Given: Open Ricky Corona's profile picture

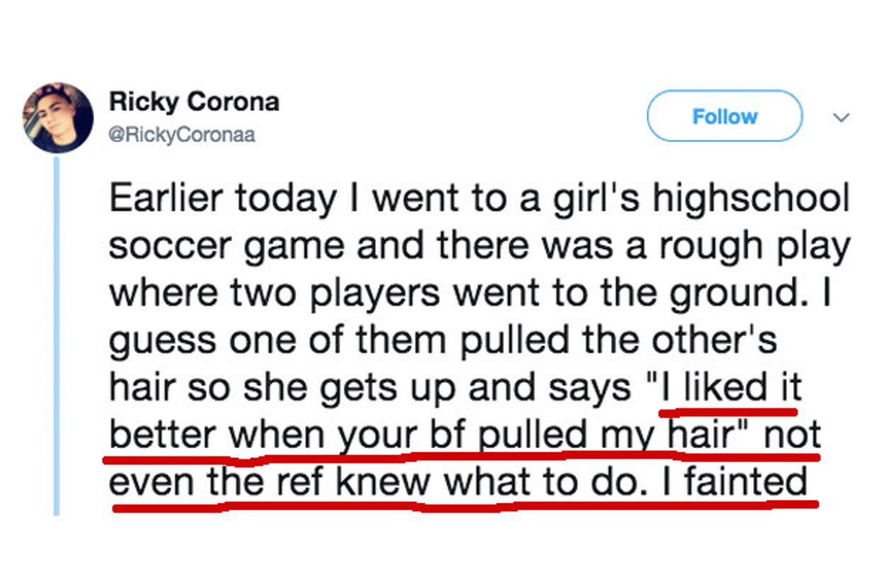Looking at the screenshot, I should [57, 118].
